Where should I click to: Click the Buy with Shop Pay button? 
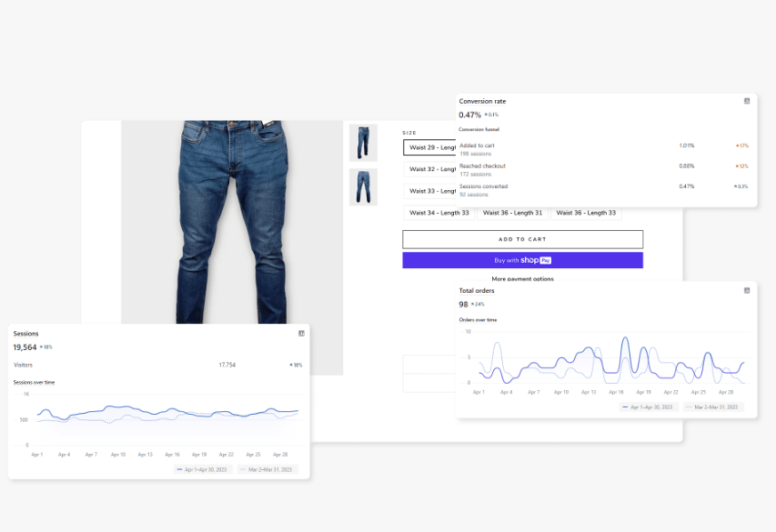(x=522, y=260)
